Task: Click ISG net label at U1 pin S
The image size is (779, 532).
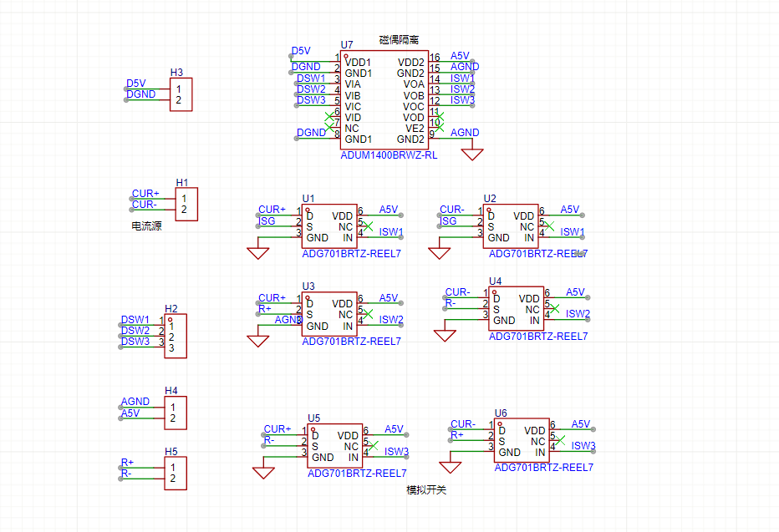Action: (x=267, y=220)
